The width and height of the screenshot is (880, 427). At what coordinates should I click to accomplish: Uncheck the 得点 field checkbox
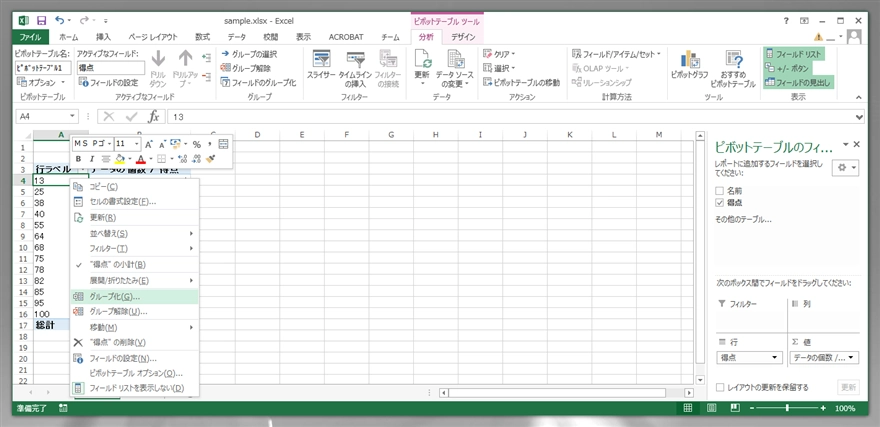(719, 203)
